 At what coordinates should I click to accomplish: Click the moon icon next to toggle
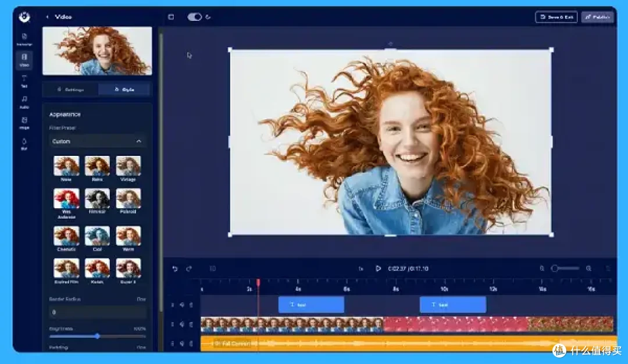[x=208, y=17]
